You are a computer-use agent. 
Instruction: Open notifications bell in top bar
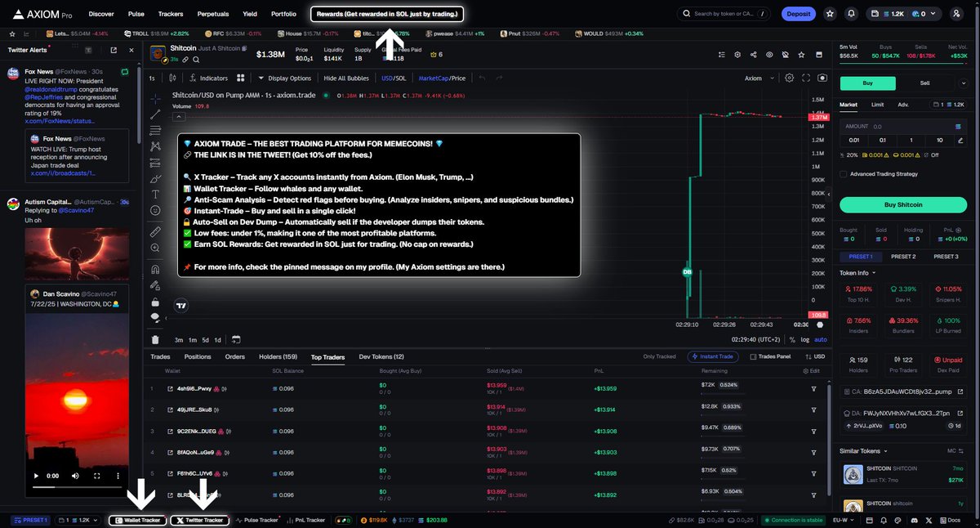click(852, 14)
